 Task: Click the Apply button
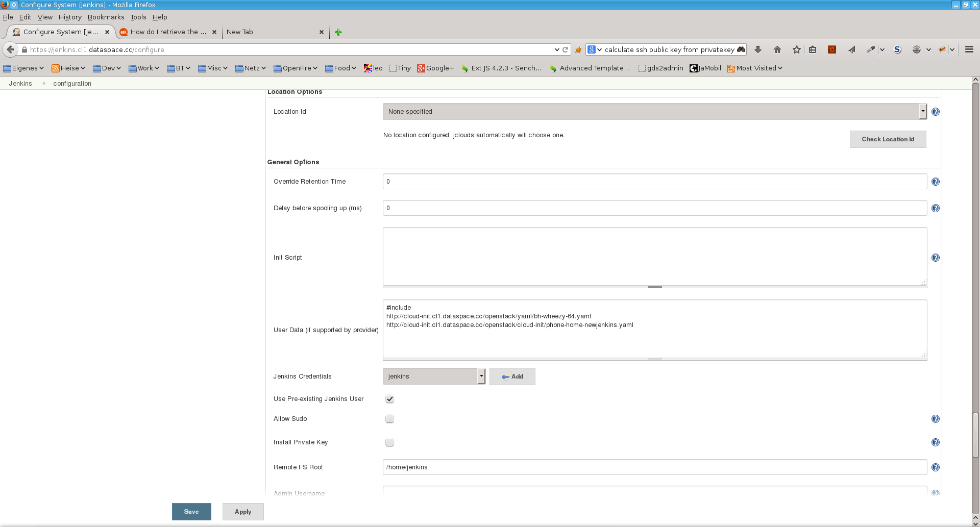click(x=243, y=512)
